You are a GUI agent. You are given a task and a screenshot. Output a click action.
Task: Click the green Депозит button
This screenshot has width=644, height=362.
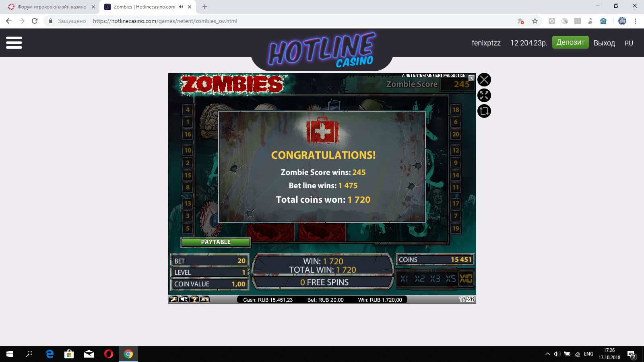tap(570, 42)
